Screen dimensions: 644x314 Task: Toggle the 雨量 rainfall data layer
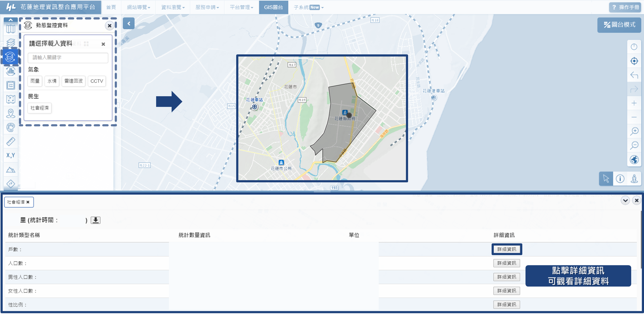(x=35, y=81)
